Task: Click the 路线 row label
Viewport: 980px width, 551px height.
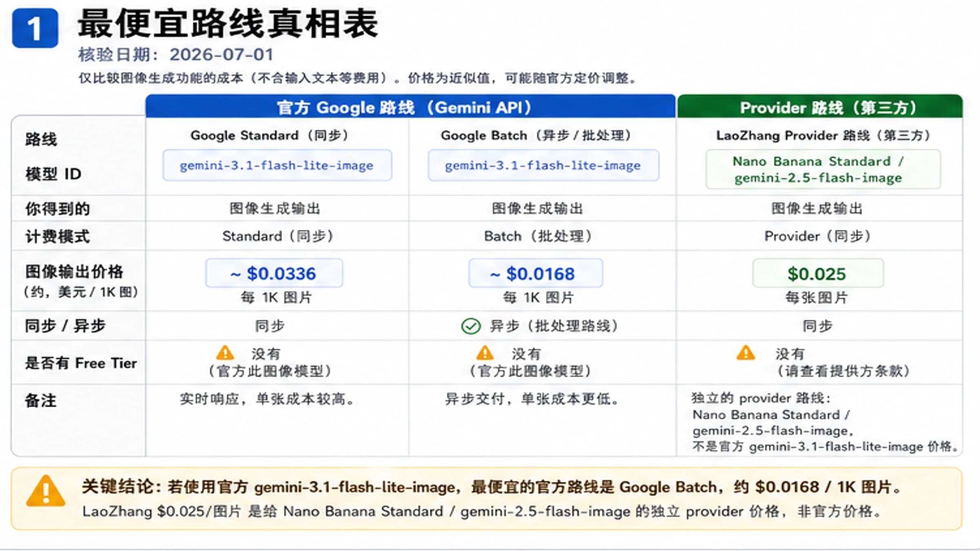Action: coord(41,139)
